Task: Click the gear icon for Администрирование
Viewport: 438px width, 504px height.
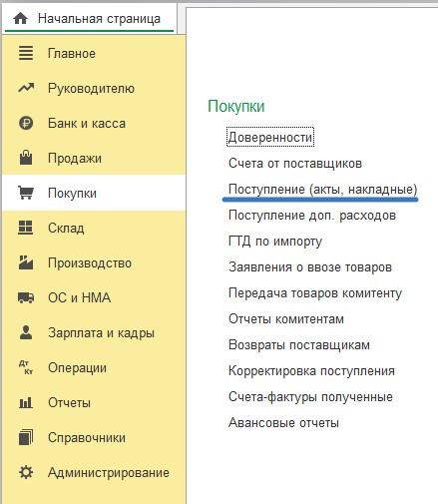Action: click(26, 472)
